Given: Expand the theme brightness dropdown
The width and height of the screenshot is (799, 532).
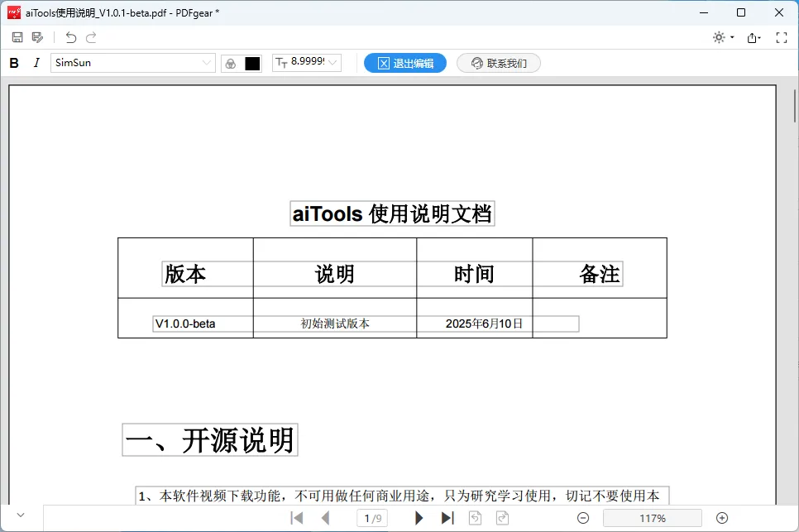Looking at the screenshot, I should coord(732,38).
